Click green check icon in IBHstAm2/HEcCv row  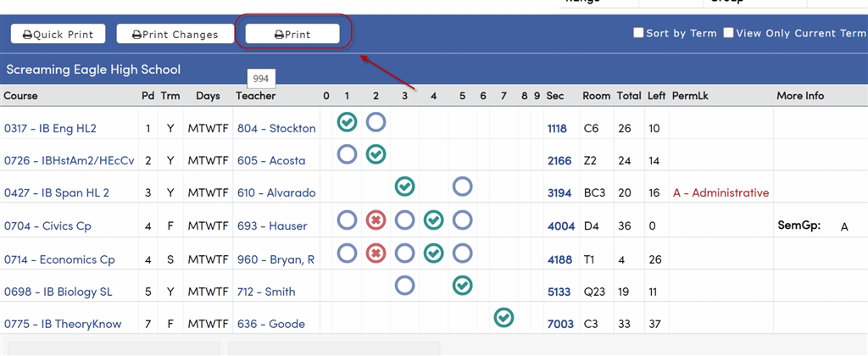376,154
